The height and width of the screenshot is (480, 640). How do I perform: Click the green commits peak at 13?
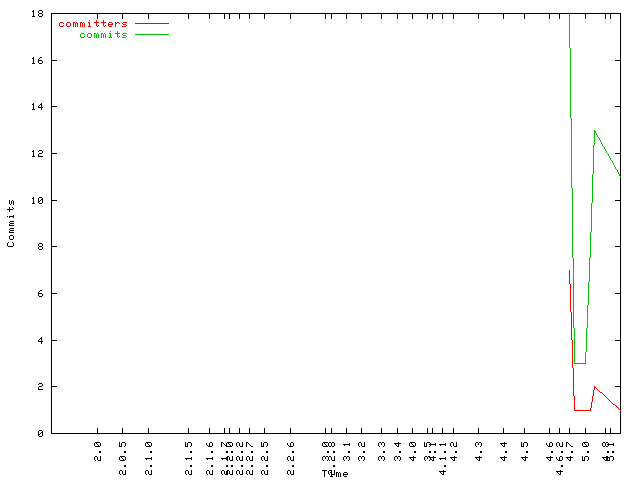tap(595, 130)
